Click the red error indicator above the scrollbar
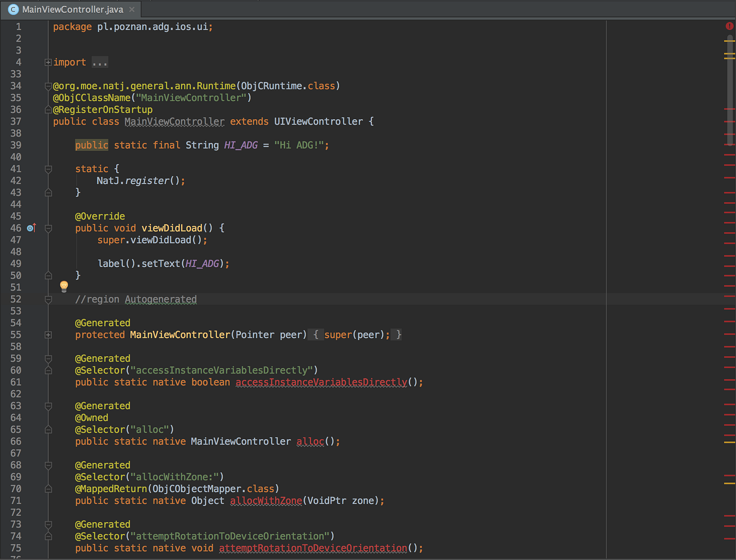This screenshot has width=736, height=560. pos(729,26)
